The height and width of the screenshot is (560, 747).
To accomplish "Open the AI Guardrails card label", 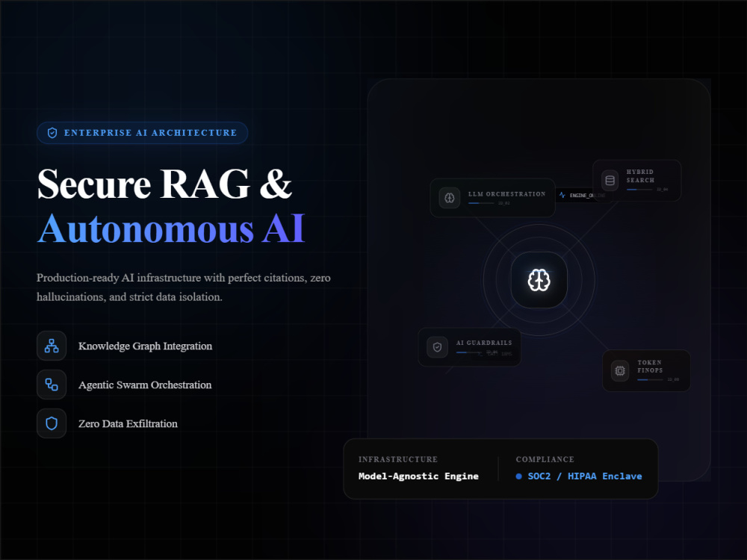I will pos(484,343).
